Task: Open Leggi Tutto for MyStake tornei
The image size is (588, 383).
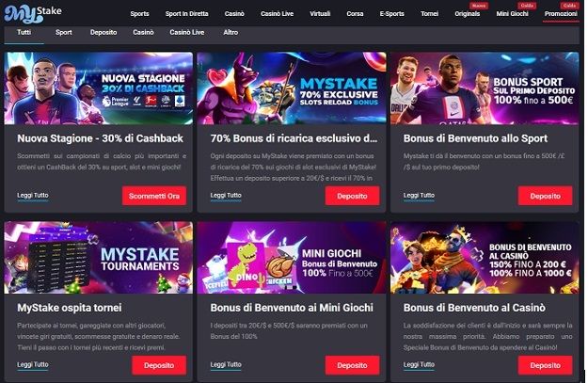Action: 33,364
